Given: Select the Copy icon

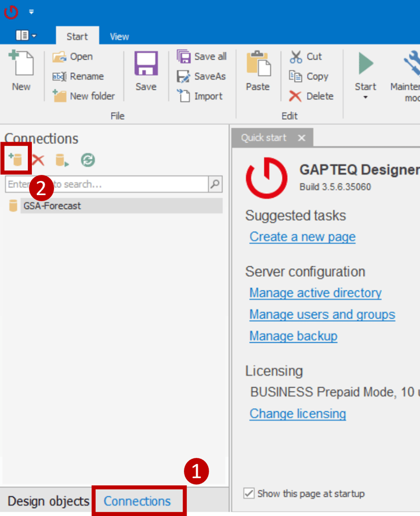Looking at the screenshot, I should 296,76.
